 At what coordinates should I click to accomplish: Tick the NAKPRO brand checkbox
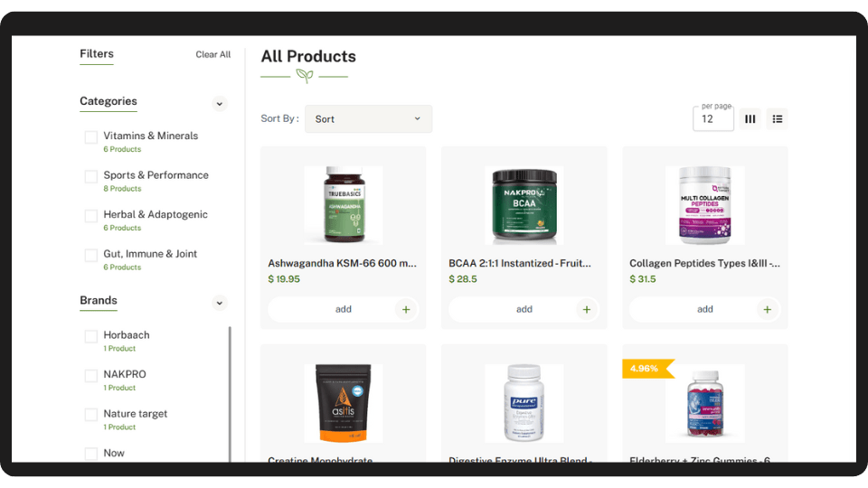(x=91, y=376)
